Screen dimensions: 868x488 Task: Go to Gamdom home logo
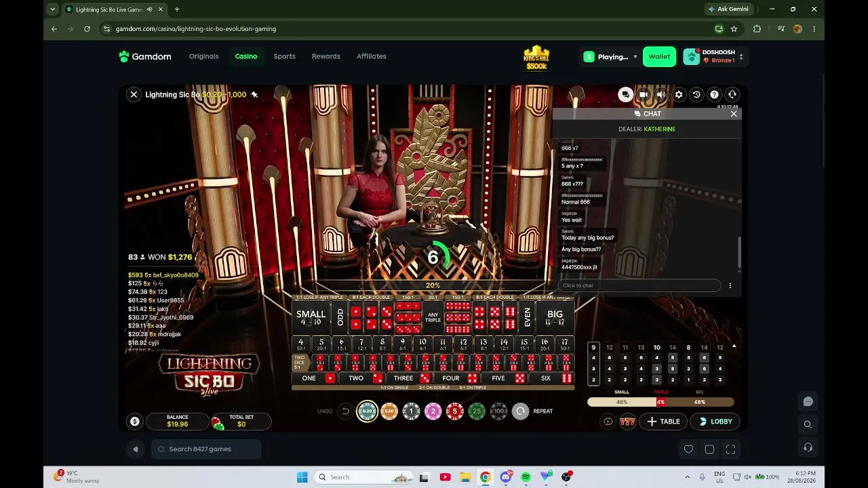(145, 56)
